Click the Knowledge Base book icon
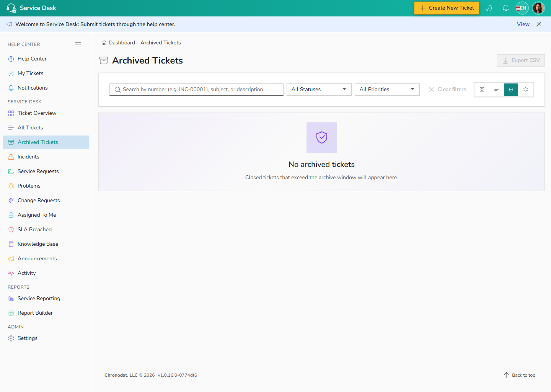This screenshot has width=551, height=392. pos(11,244)
